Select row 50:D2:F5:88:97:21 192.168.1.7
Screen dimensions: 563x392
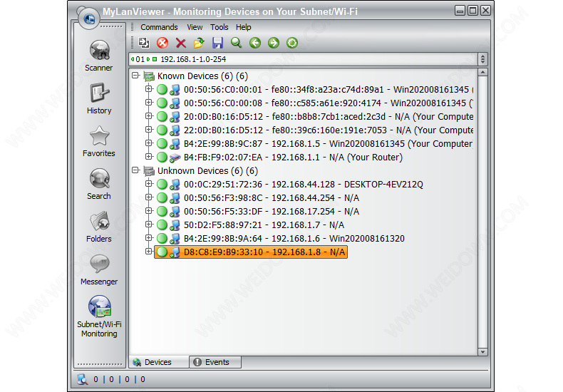click(264, 225)
